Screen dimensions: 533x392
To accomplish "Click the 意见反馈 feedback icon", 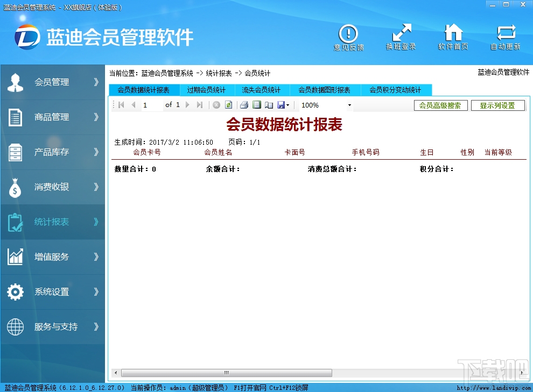I will tap(348, 37).
